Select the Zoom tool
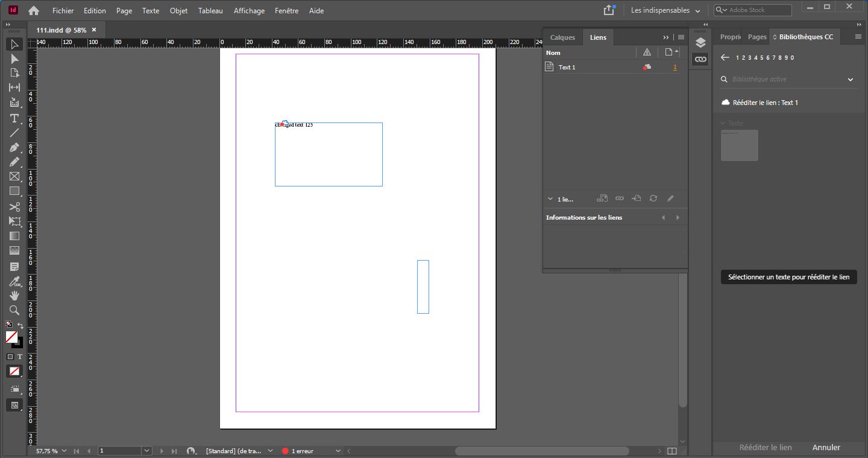868x458 pixels. pyautogui.click(x=14, y=310)
